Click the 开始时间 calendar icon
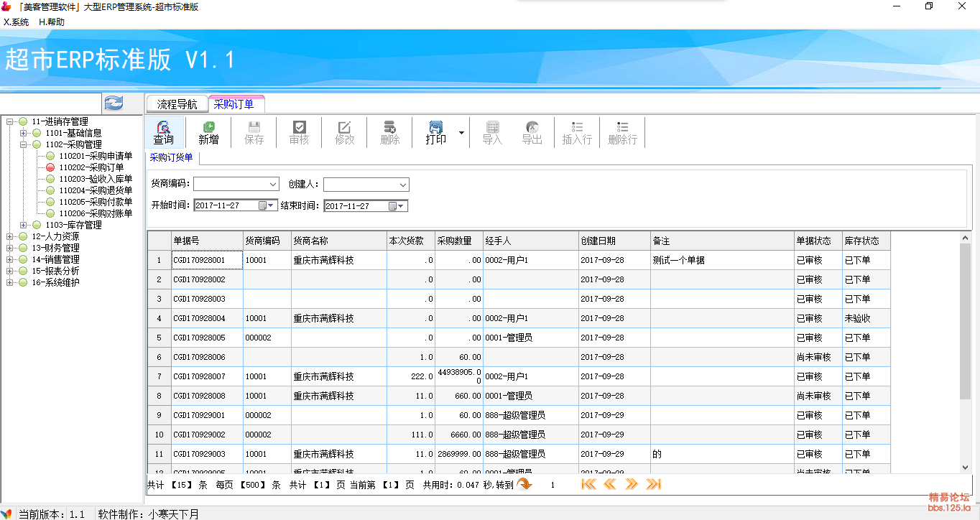Viewport: 980px width, 520px height. coord(261,205)
